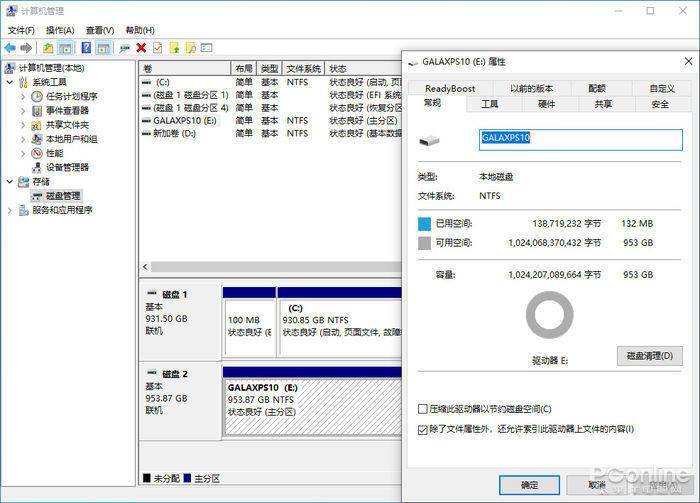This screenshot has height=503, width=700.
Task: Click the properties checkmark toolbar icon
Action: pos(158,48)
